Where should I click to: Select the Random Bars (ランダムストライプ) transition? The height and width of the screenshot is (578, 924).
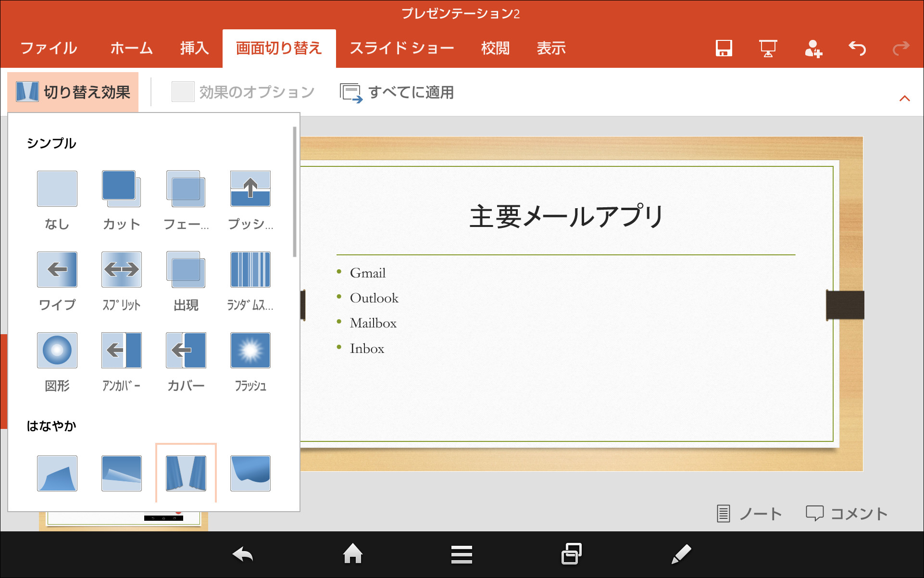250,270
